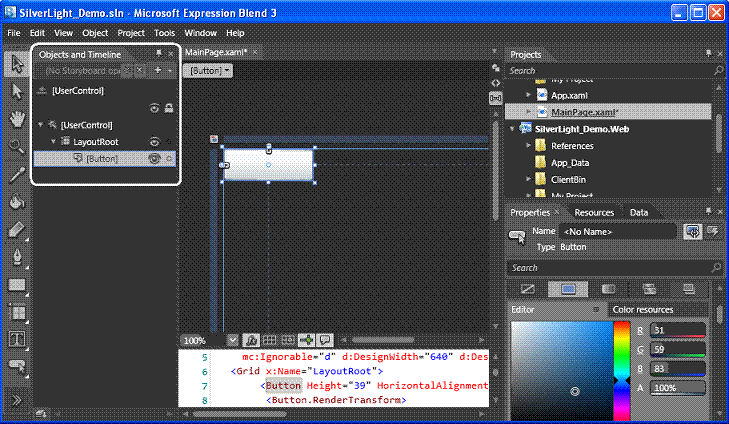Show Events lightning view button

coord(713,231)
